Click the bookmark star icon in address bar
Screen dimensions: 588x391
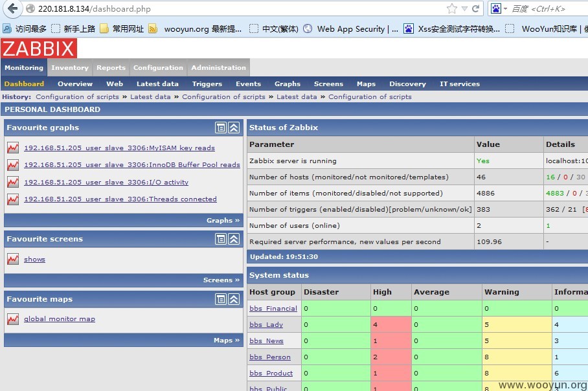[452, 8]
